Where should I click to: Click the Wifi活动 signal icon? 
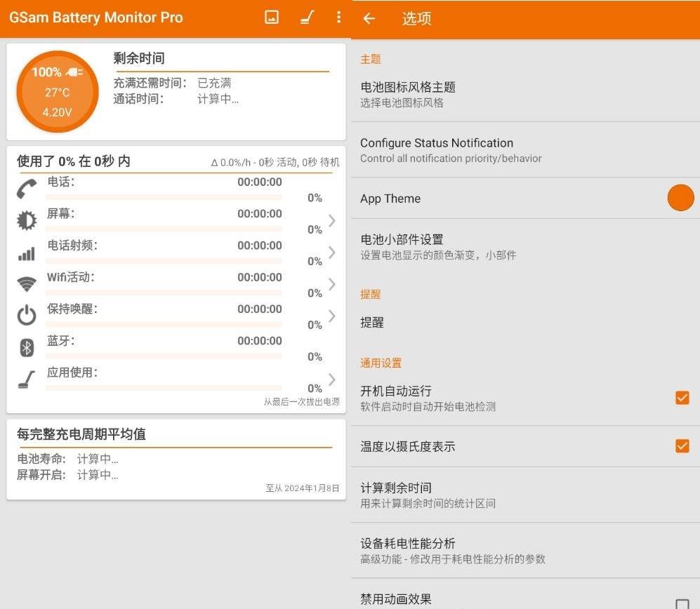tap(27, 284)
